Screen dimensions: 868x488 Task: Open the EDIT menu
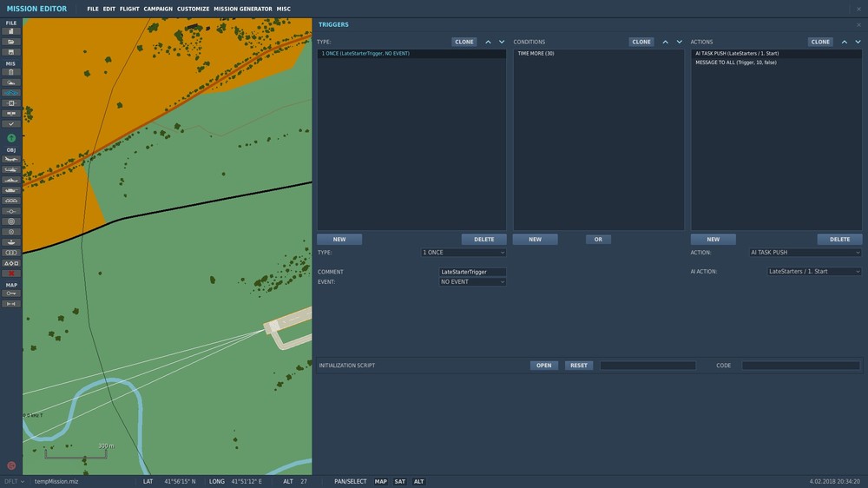(x=109, y=9)
